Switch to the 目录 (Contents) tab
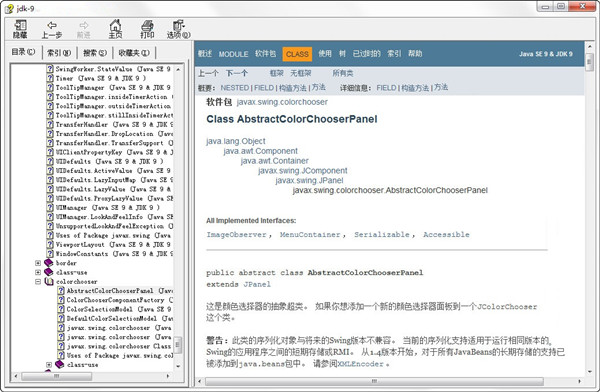This screenshot has height=392, width=600. click(23, 52)
